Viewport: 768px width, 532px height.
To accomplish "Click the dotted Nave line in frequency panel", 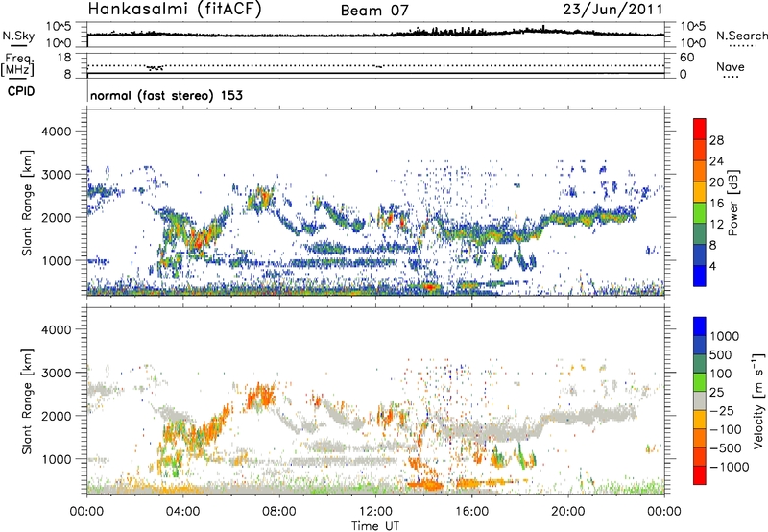I will (375, 65).
